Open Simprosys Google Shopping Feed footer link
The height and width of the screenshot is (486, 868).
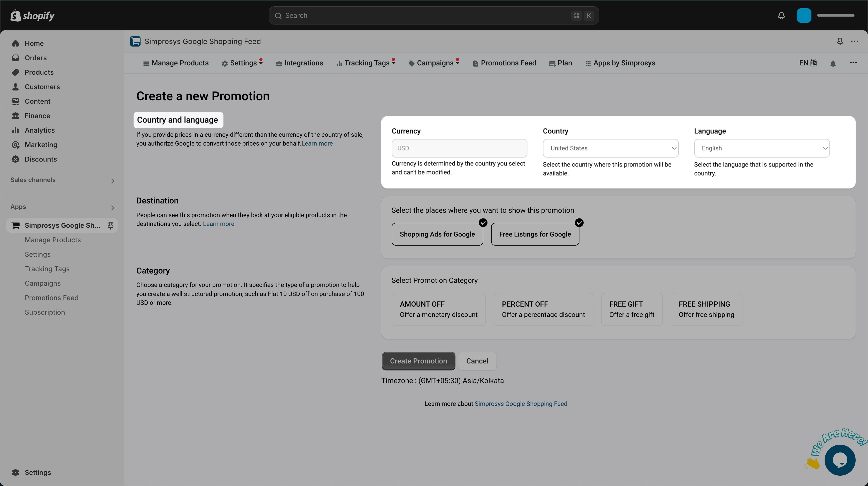(521, 404)
